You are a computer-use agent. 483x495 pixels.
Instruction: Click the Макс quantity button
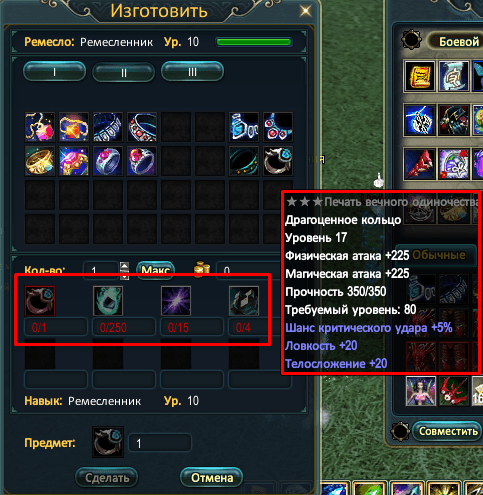(155, 269)
